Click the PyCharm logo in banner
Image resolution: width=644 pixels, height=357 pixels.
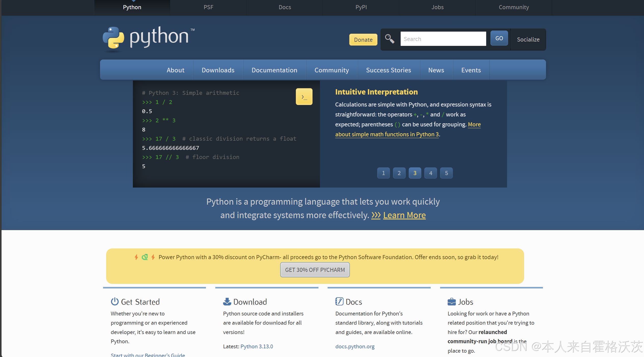tap(145, 257)
